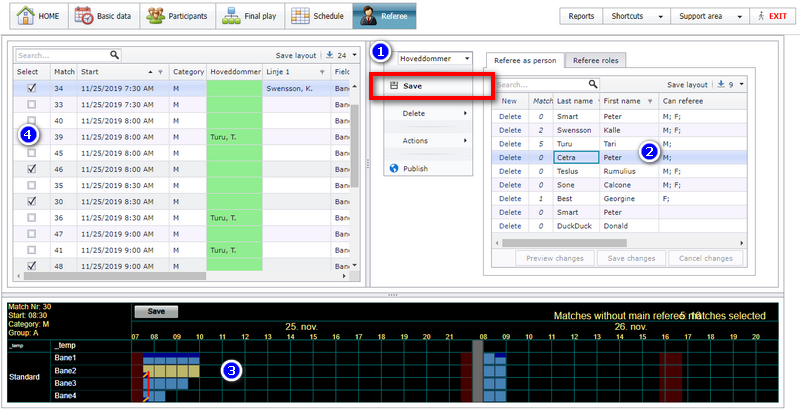
Task: Open the Reports menu
Action: click(x=581, y=16)
